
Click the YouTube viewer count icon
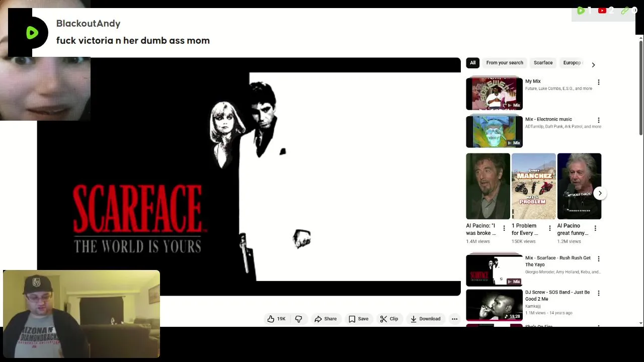point(602,11)
